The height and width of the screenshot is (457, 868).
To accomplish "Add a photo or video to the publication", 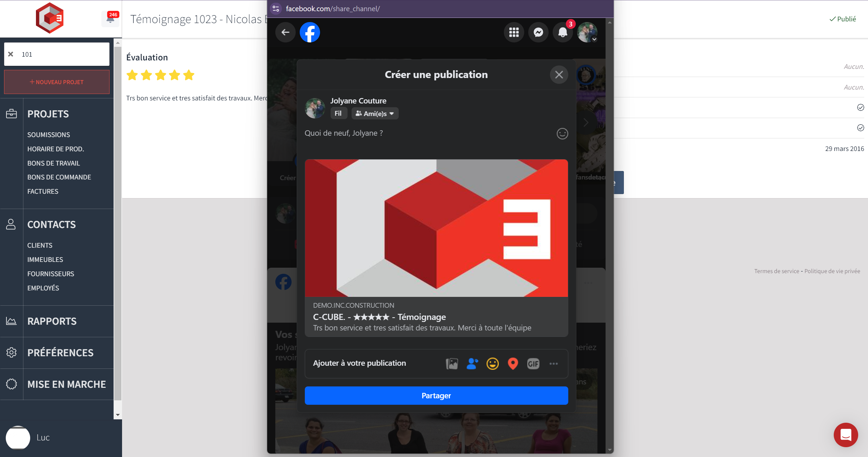I will click(452, 364).
